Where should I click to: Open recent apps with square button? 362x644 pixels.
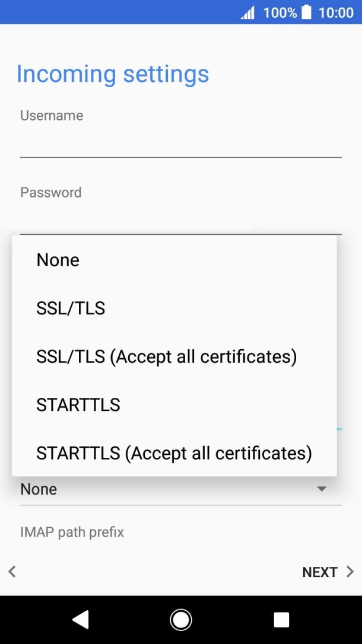[x=281, y=620]
